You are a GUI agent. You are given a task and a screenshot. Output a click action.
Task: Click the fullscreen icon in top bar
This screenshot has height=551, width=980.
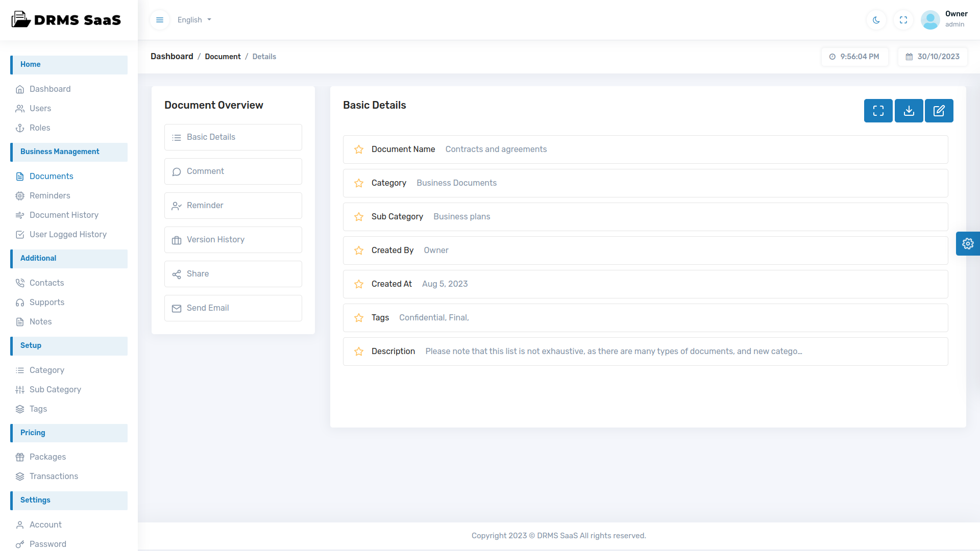(x=903, y=20)
